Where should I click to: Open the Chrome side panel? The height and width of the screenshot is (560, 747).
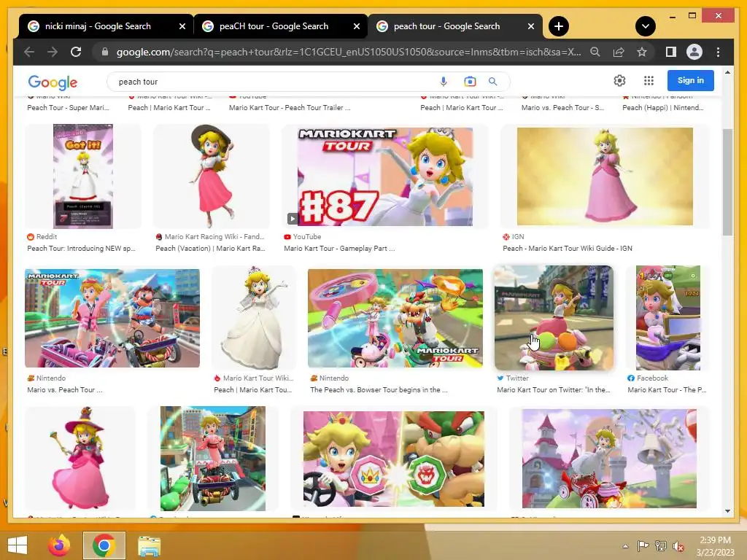671,52
